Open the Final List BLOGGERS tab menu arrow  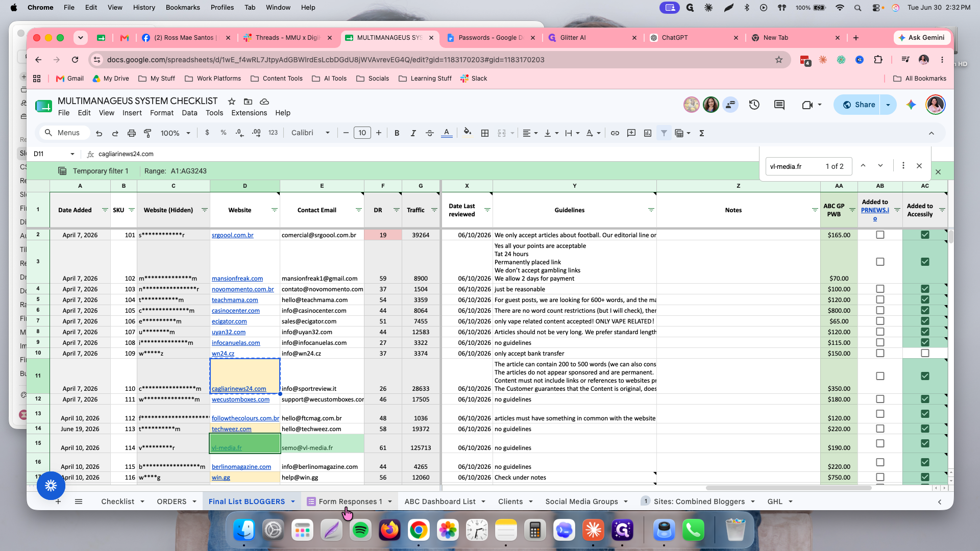point(293,502)
